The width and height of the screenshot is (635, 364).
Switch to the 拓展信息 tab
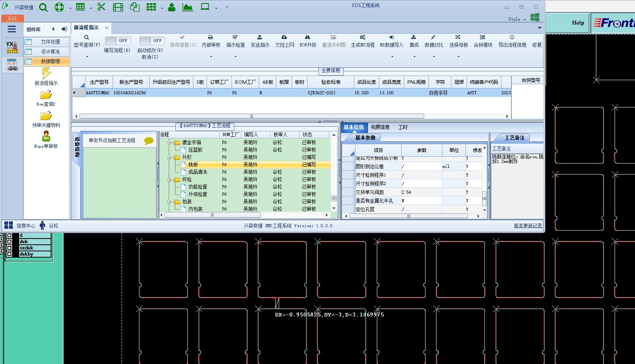[380, 127]
